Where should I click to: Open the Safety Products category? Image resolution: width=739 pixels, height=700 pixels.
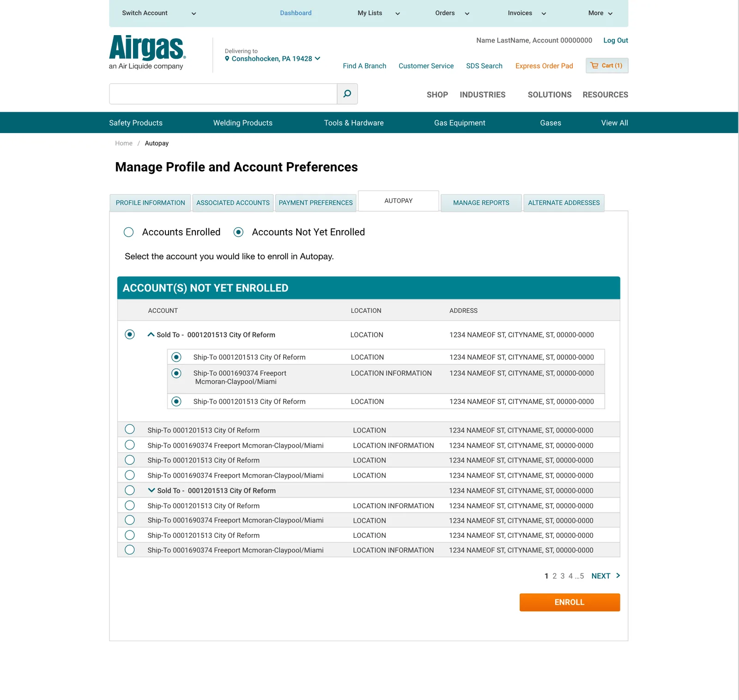136,123
